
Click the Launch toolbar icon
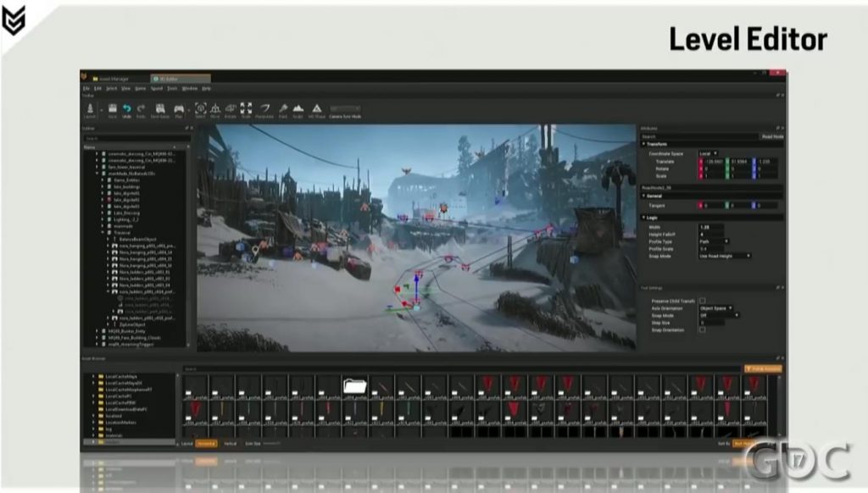pyautogui.click(x=90, y=109)
